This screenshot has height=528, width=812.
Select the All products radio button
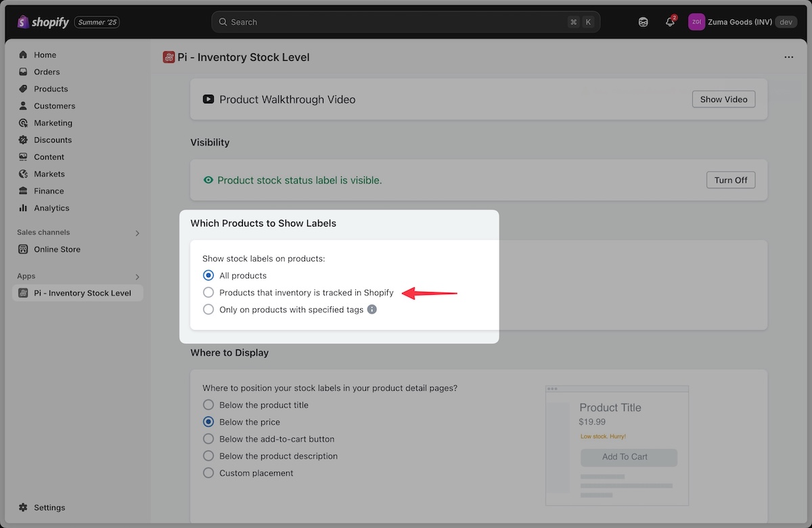tap(208, 275)
